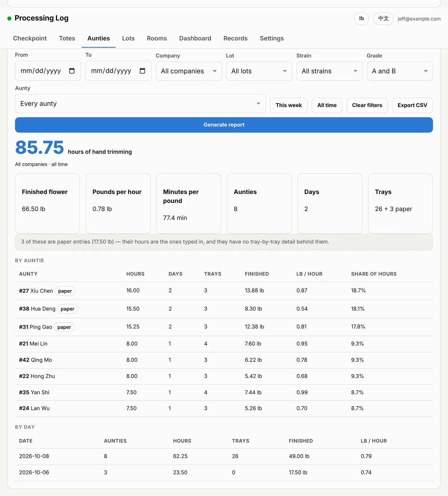
Task: Open the From date calendar picker icon
Action: (72, 71)
